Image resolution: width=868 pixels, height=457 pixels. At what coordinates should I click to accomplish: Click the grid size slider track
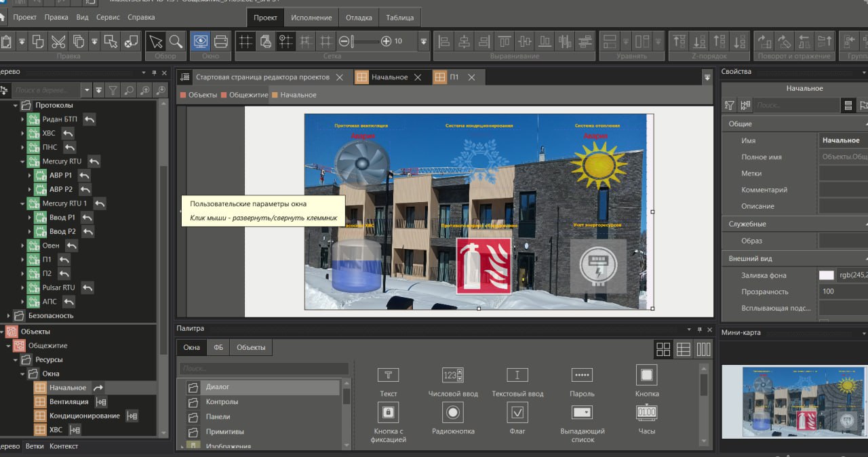[365, 41]
